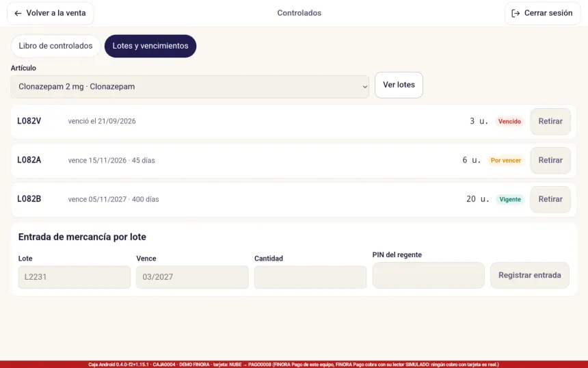The image size is (588, 368).
Task: Focus the Lote input field
Action: click(x=75, y=277)
